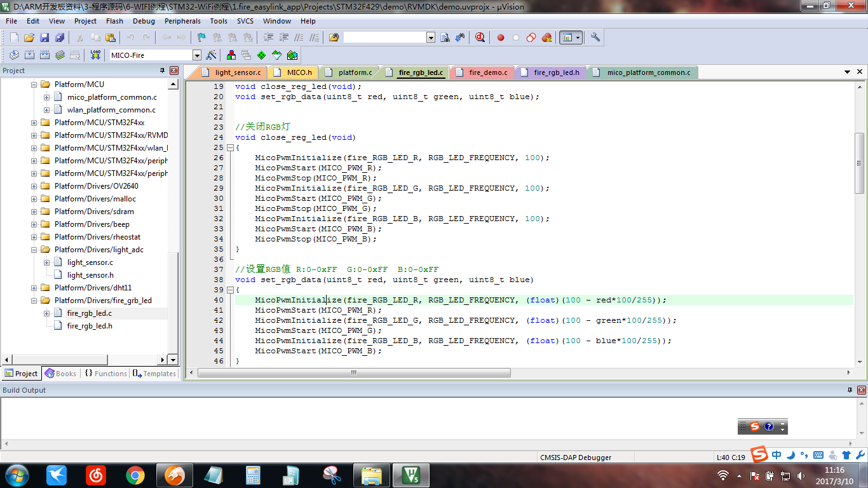This screenshot has height=488, width=868.
Task: Click the Build target toolbar icon
Action: click(x=29, y=55)
